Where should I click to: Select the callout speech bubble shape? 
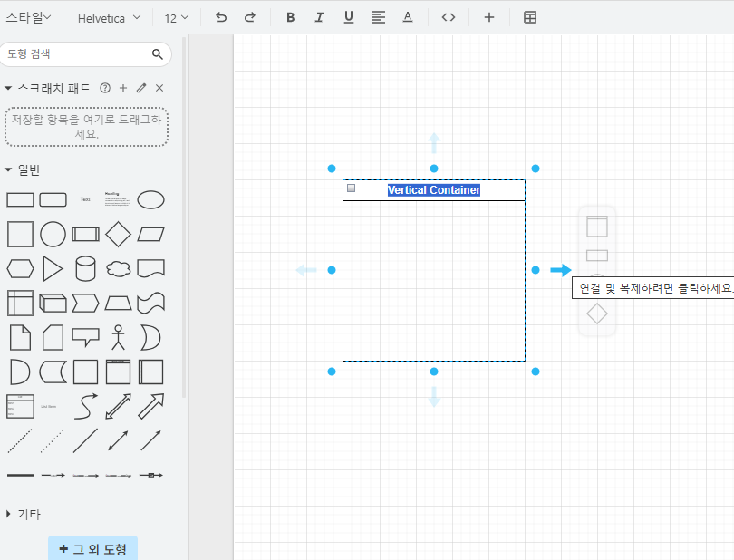click(86, 338)
